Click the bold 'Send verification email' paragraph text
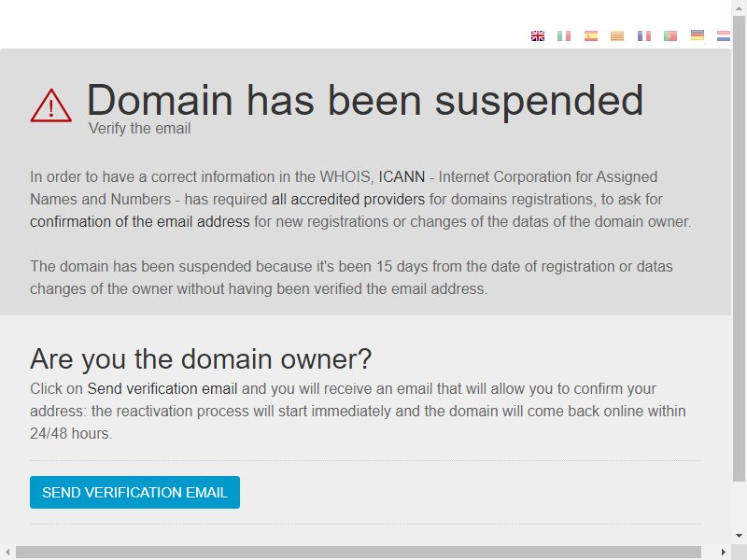This screenshot has height=560, width=747. [162, 388]
